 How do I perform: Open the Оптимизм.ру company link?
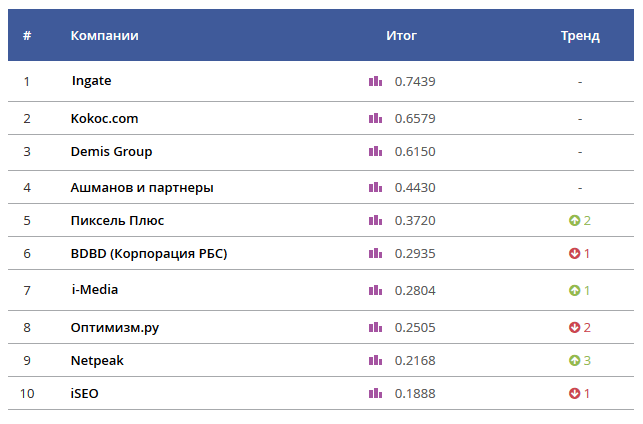[115, 328]
